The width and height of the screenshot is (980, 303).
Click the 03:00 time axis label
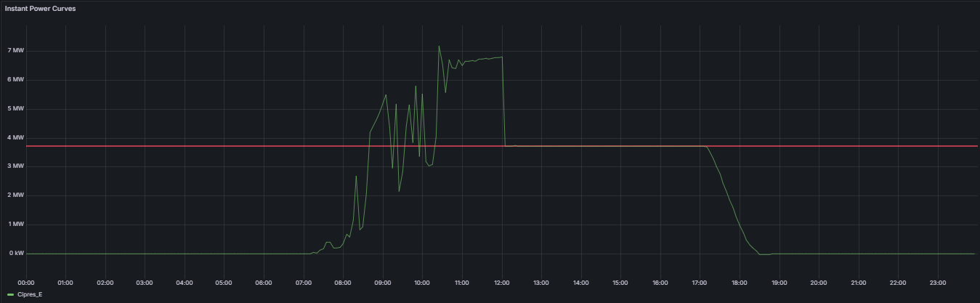pos(145,283)
